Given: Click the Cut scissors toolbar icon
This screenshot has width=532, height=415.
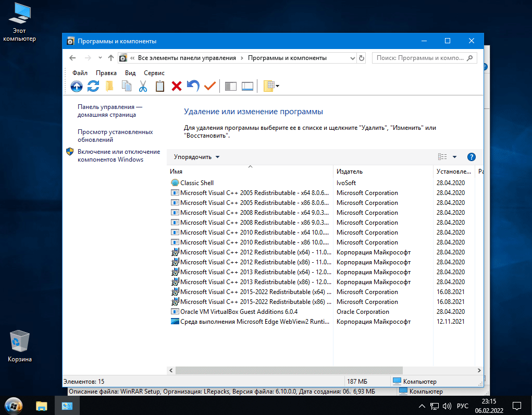Looking at the screenshot, I should [x=143, y=86].
